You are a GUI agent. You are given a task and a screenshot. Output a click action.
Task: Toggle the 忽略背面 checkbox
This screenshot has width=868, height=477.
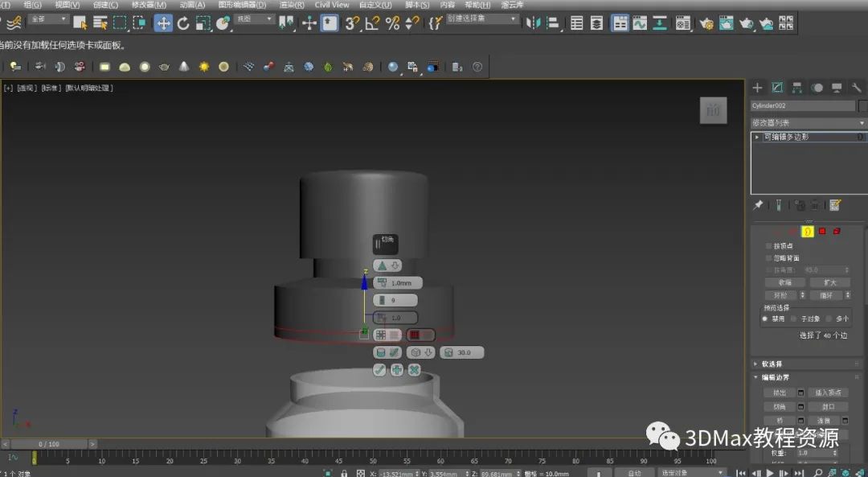pyautogui.click(x=769, y=258)
